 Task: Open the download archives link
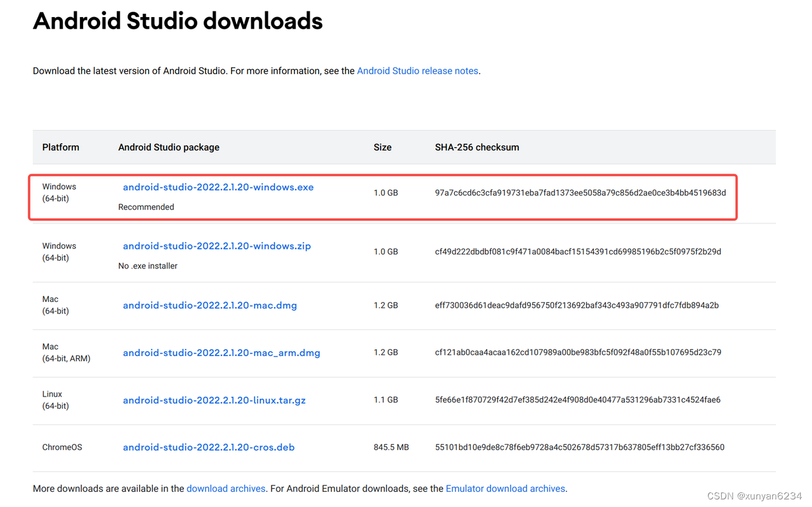(x=226, y=489)
